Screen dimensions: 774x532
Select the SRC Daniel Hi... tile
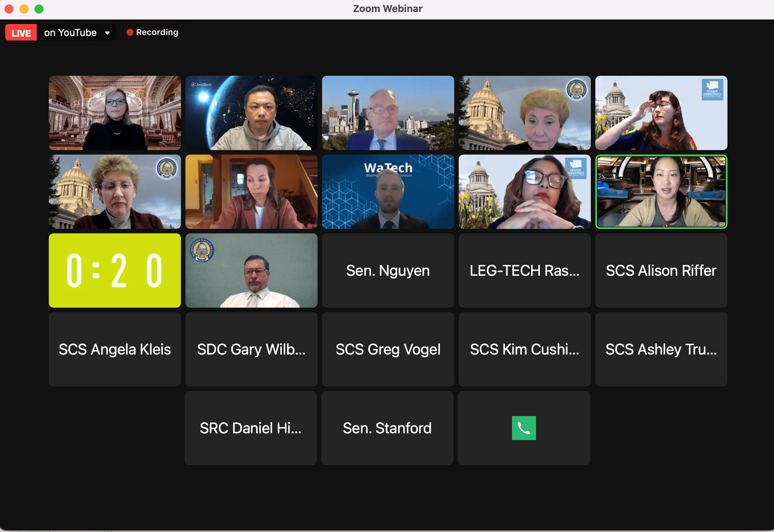(x=250, y=428)
